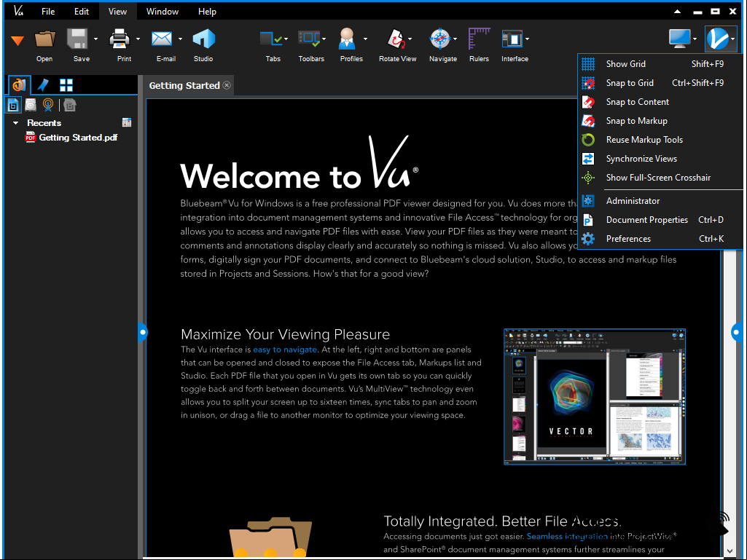
Task: Click the Toolbars icon
Action: 309,39
